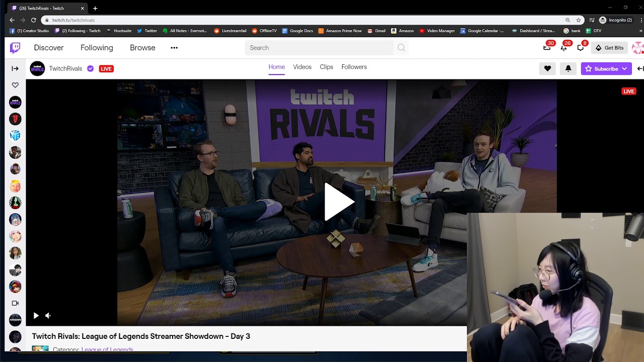This screenshot has width=644, height=362.
Task: Open the League of Legends game thumbnail
Action: pos(40,348)
